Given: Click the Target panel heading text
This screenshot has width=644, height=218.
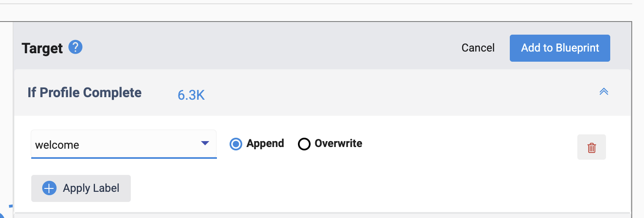Looking at the screenshot, I should [x=42, y=48].
